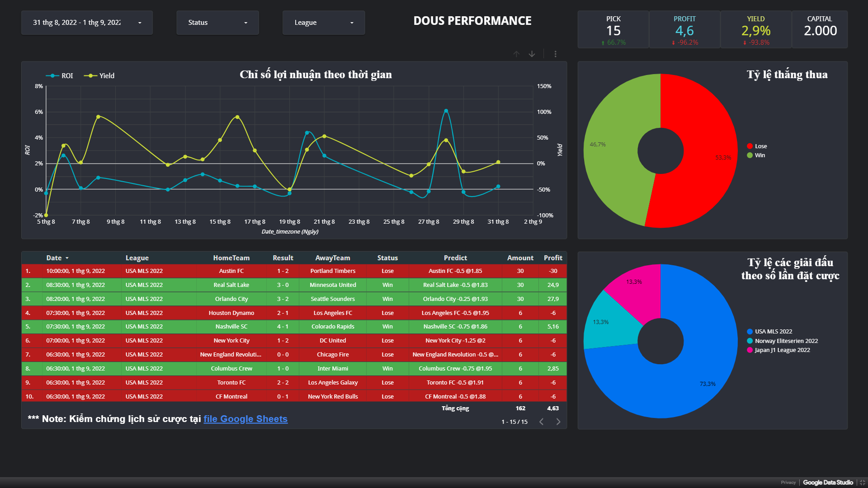Click the drill down arrow icon

532,54
